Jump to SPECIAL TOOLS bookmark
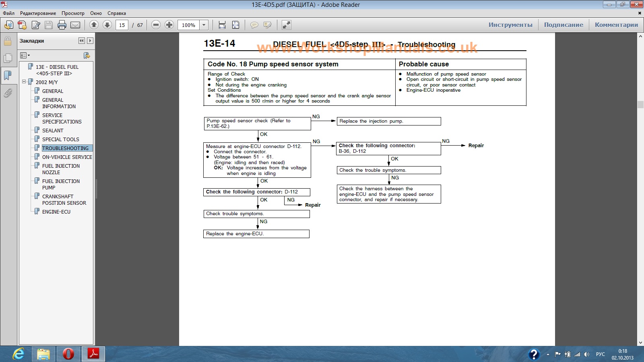 click(x=60, y=140)
